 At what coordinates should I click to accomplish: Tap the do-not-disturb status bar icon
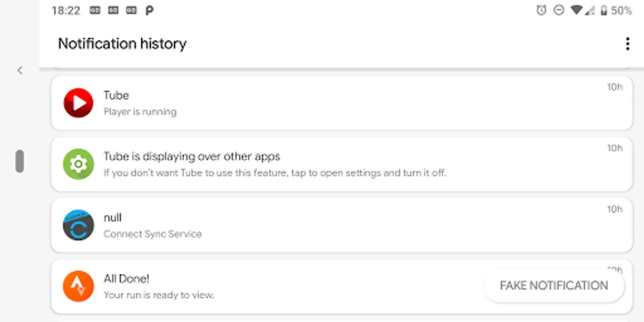point(558,10)
